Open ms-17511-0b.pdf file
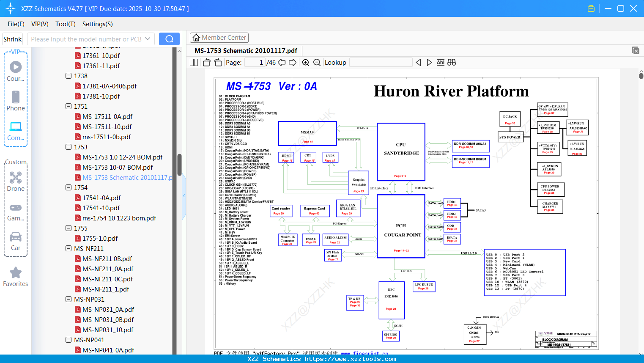 [x=107, y=137]
